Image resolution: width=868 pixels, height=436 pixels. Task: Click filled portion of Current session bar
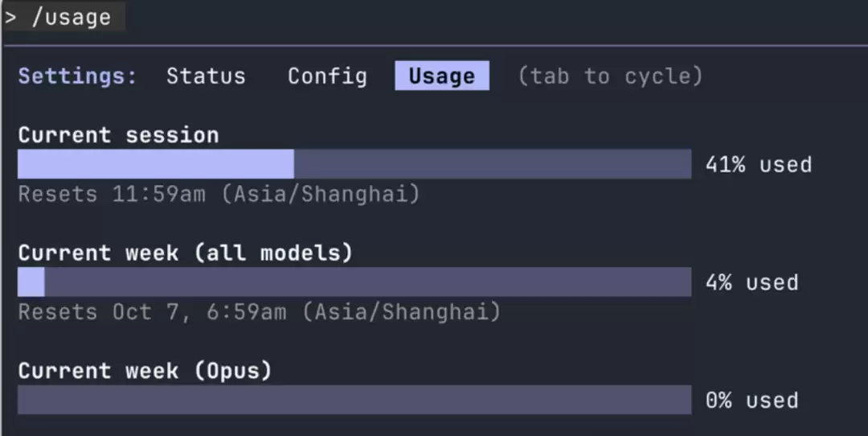pos(156,164)
